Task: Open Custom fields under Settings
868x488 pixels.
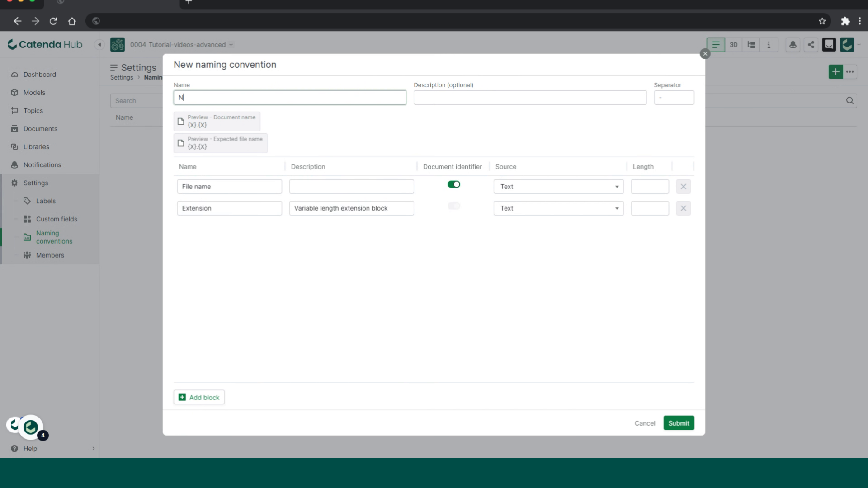Action: [x=57, y=219]
